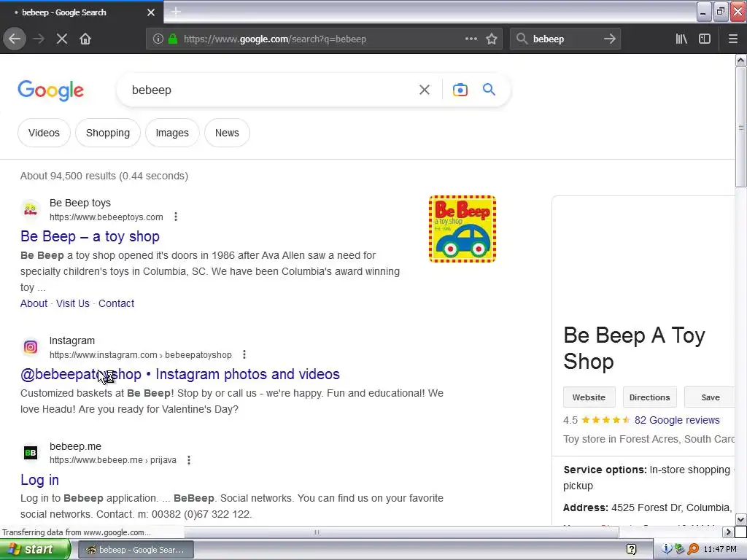The image size is (747, 560).
Task: Open the Firefox home page icon
Action: [85, 39]
